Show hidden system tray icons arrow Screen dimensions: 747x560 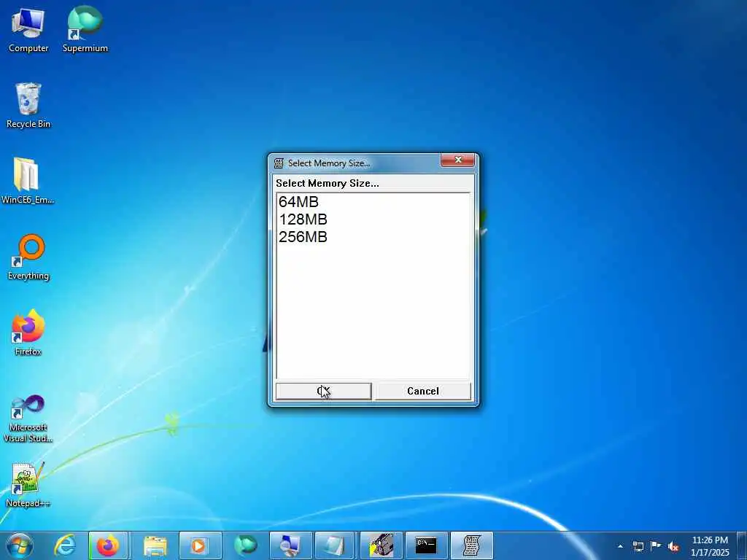pos(620,546)
